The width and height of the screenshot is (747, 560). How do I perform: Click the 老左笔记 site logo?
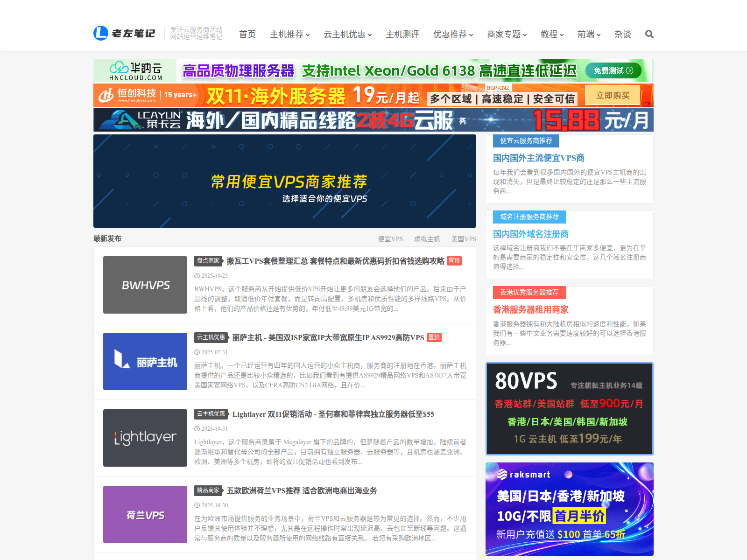125,33
